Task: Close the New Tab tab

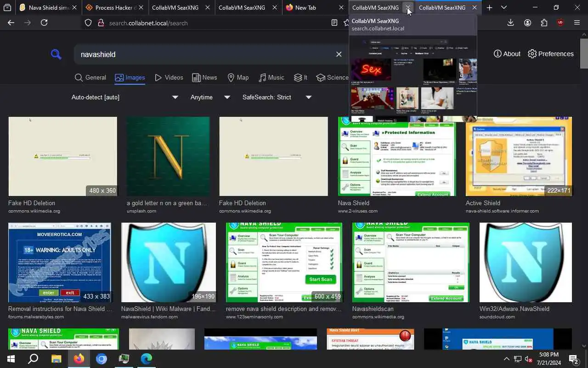Action: coord(341,7)
